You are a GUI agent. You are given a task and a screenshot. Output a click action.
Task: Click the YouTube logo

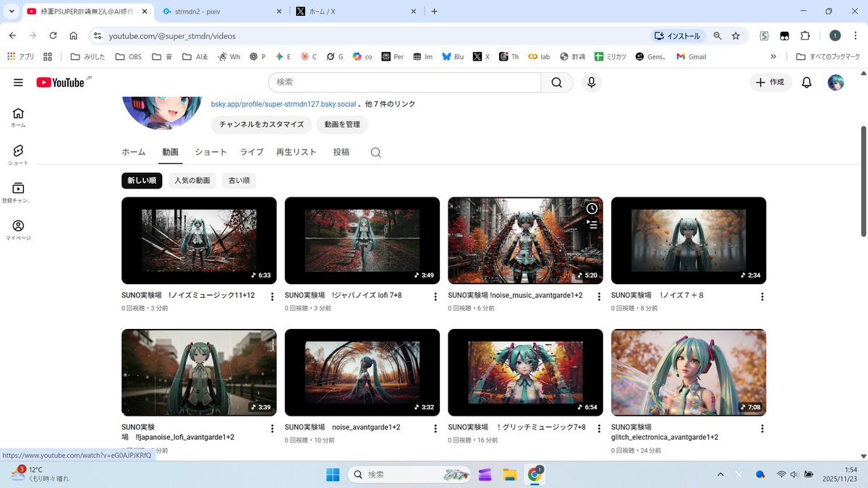61,82
